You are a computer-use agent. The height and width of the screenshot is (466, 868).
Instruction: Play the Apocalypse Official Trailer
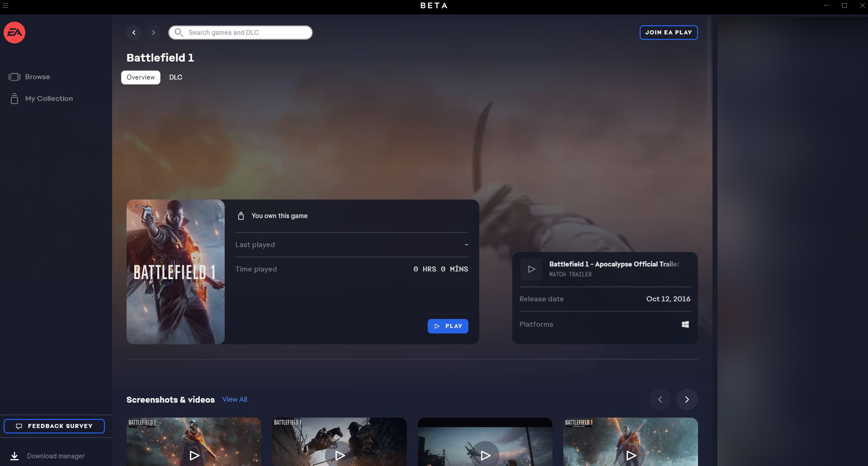[531, 269]
